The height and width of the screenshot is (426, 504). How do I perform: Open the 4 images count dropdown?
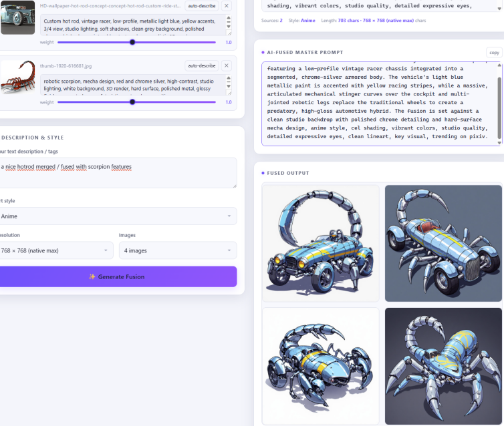point(178,250)
